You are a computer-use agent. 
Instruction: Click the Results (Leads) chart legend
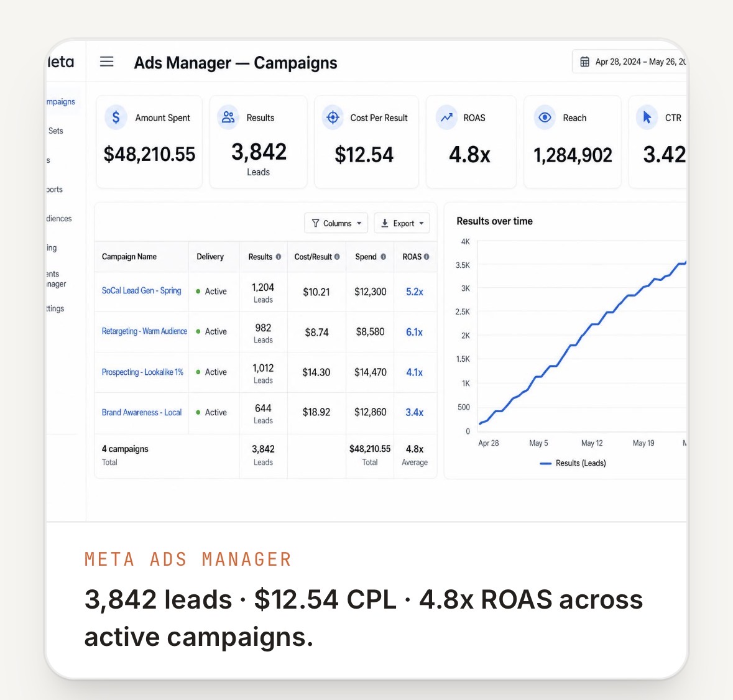point(573,463)
